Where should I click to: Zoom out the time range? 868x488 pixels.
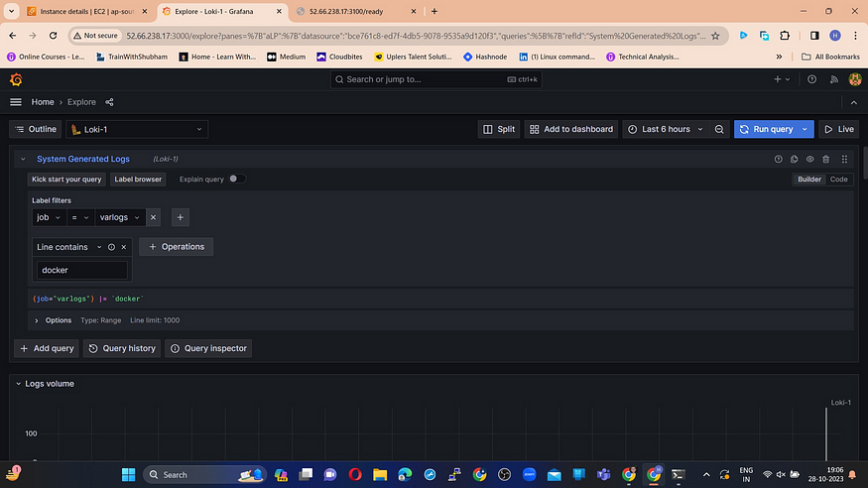coord(719,129)
